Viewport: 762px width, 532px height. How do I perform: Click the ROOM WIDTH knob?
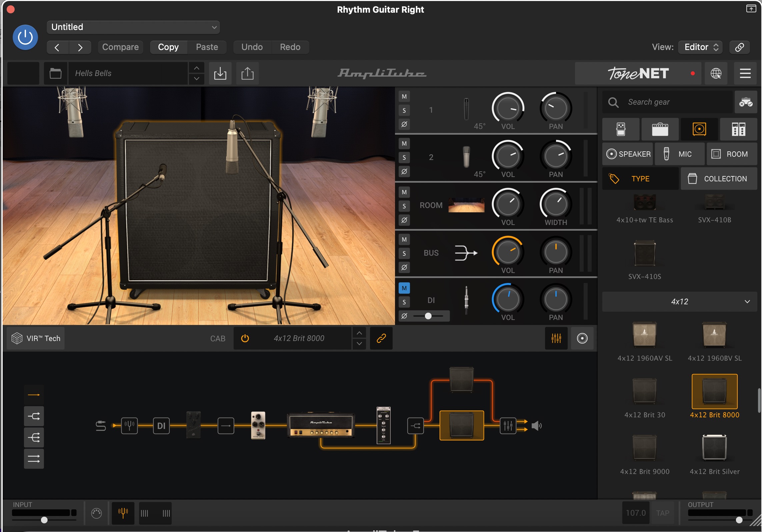(556, 204)
